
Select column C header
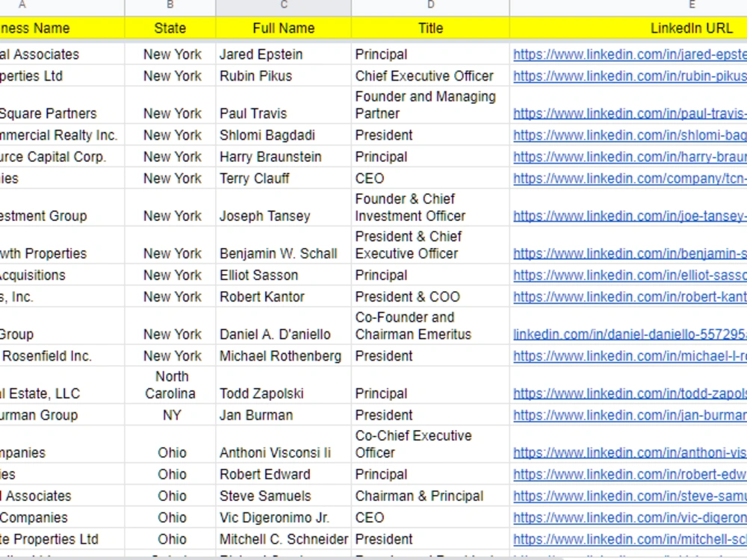(283, 6)
